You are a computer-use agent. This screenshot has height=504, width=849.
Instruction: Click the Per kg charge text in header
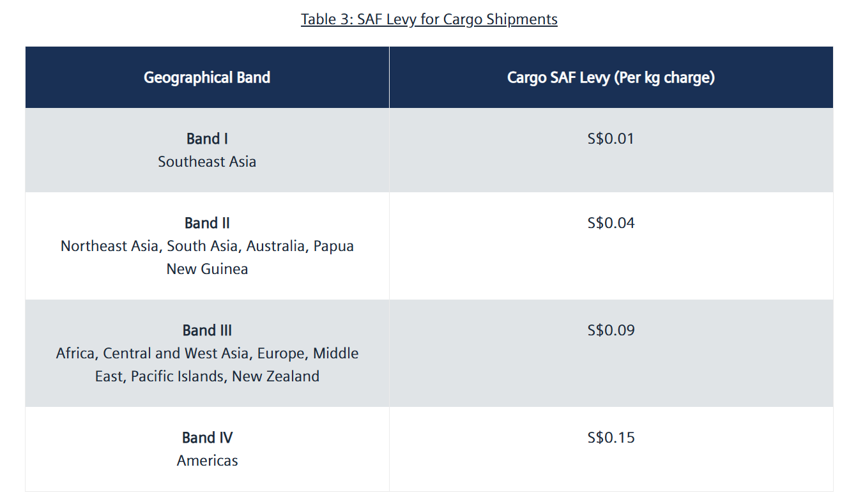664,77
